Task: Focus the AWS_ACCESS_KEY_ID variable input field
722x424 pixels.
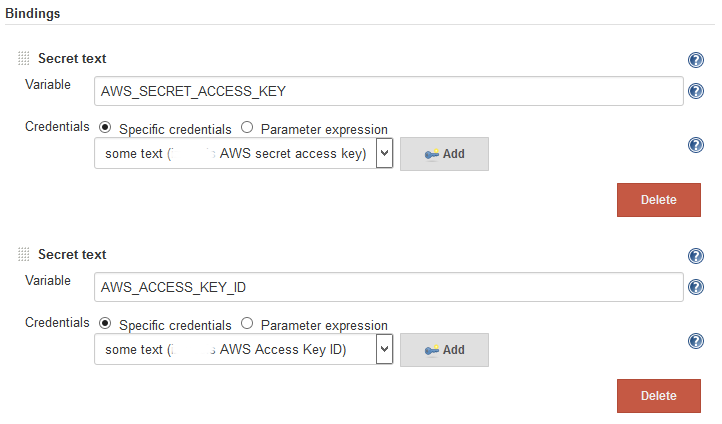Action: click(389, 287)
